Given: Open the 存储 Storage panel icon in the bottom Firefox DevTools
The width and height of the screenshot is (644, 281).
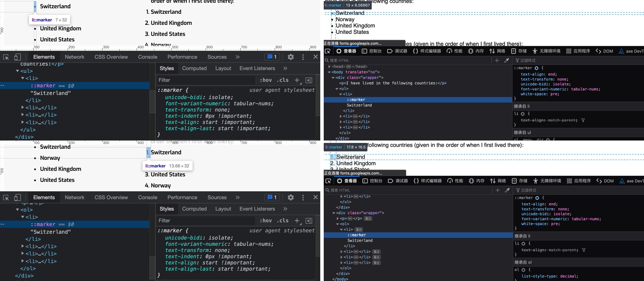Looking at the screenshot, I should tap(514, 181).
